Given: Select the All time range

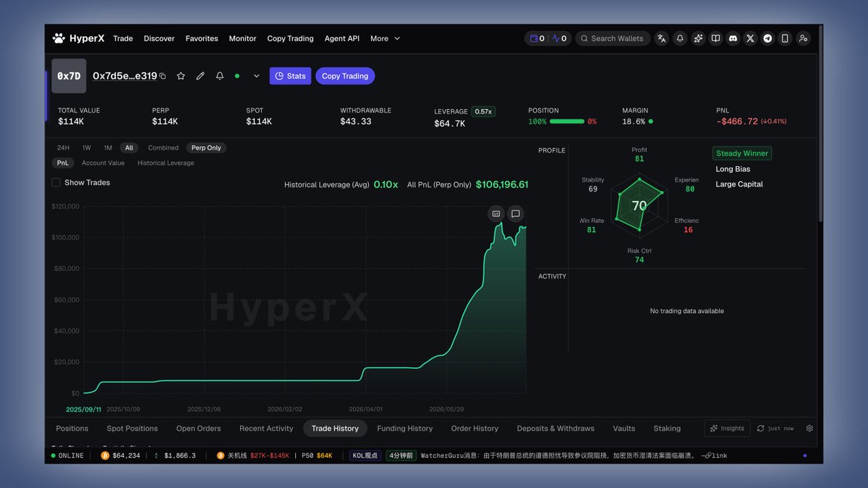Looking at the screenshot, I should tap(129, 147).
